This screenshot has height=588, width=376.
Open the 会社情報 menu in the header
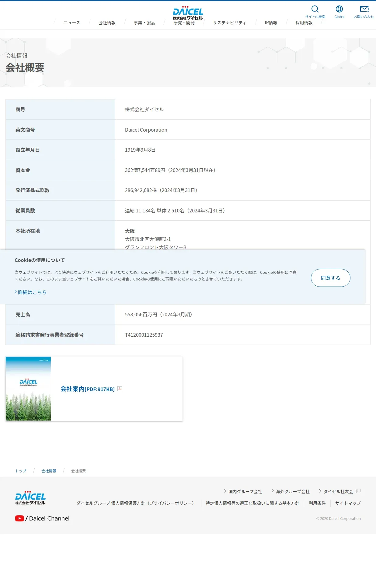107,23
